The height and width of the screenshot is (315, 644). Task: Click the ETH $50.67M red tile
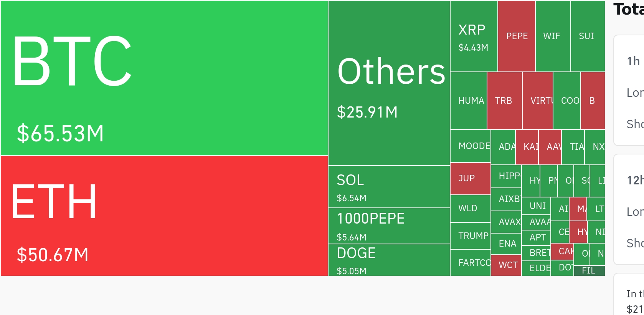click(164, 216)
